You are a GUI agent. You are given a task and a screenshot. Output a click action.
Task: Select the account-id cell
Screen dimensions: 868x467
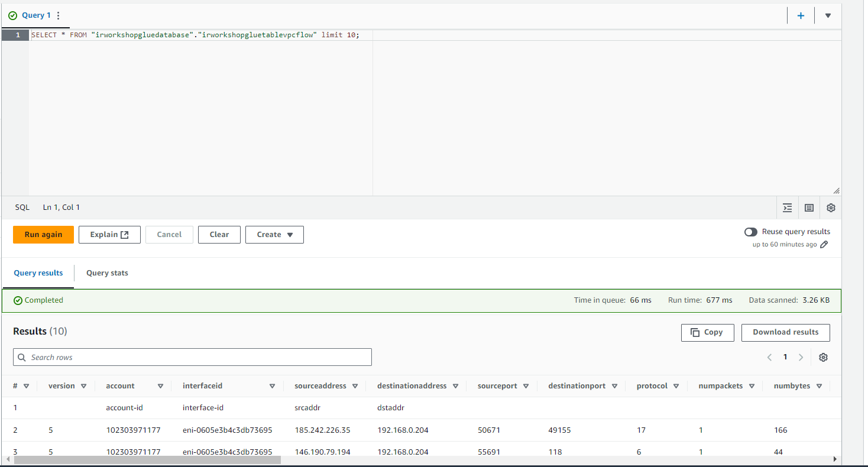(x=124, y=408)
